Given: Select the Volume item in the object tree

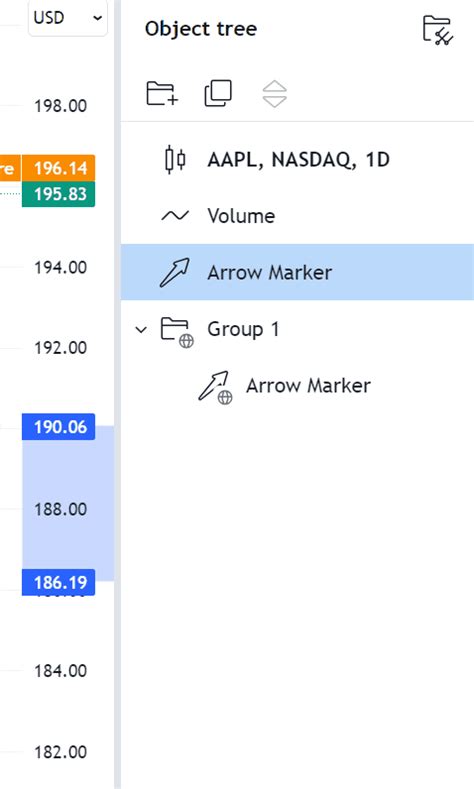Looking at the screenshot, I should [297, 216].
